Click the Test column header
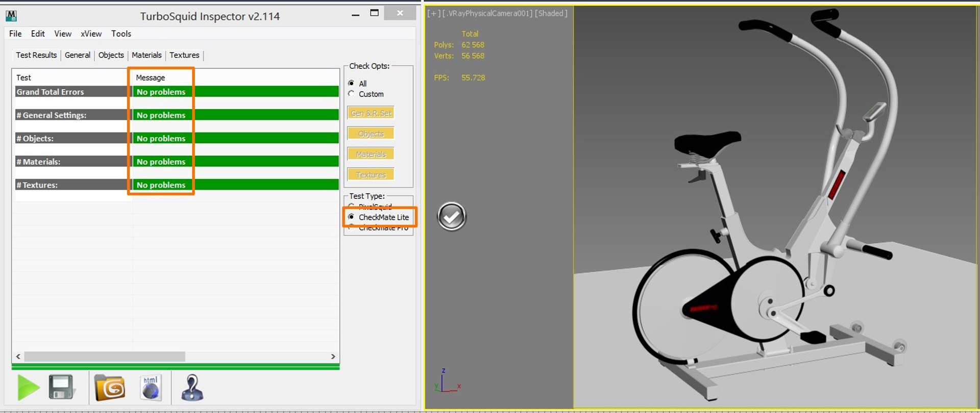 point(24,78)
